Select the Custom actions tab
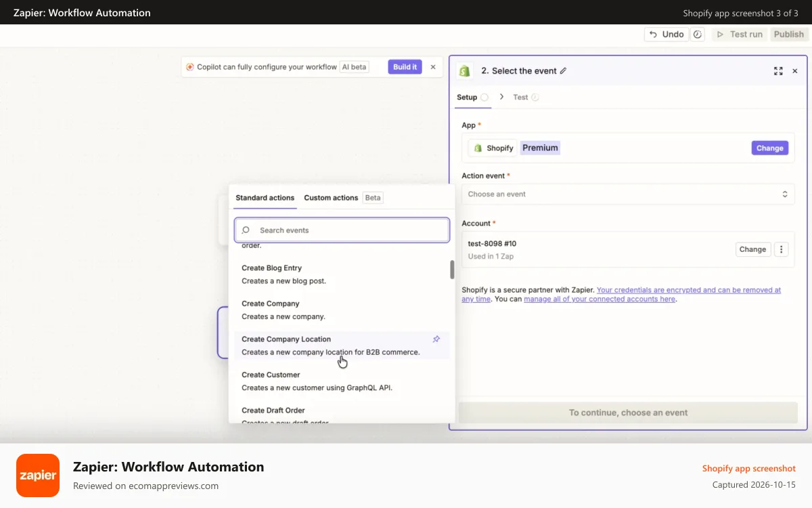 331,198
